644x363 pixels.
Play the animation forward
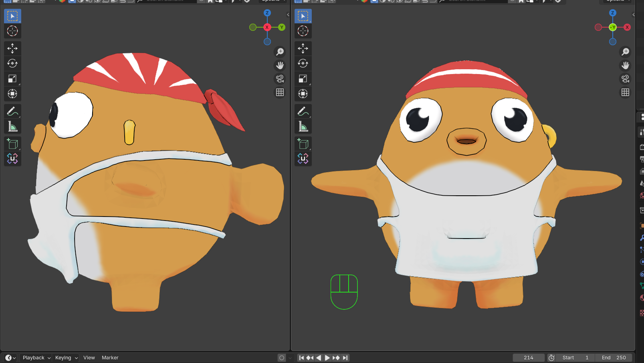(x=327, y=358)
